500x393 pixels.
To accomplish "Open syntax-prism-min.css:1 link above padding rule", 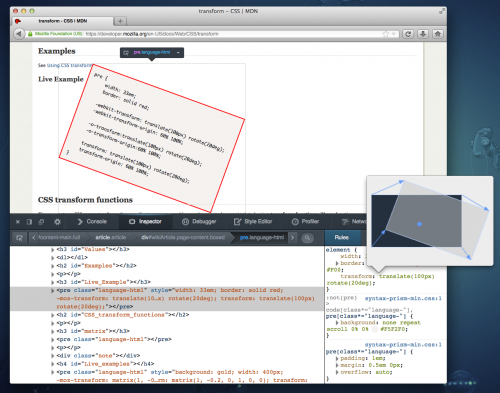I will (403, 345).
